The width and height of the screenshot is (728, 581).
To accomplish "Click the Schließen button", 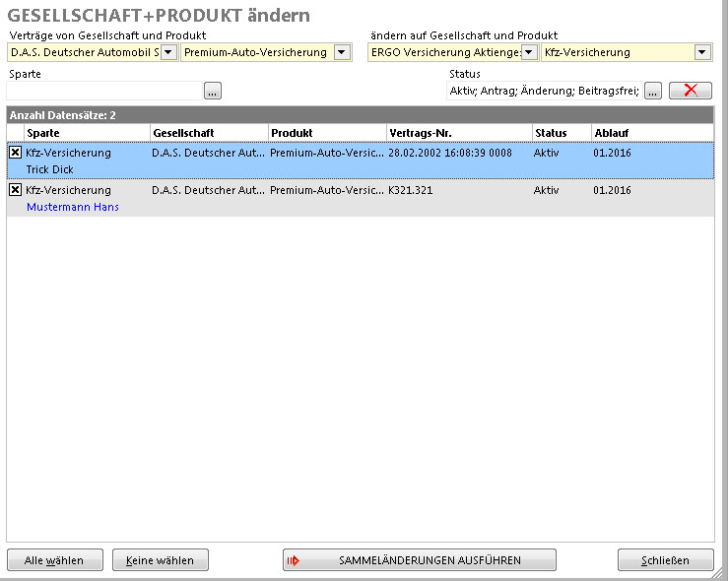I will click(x=666, y=560).
